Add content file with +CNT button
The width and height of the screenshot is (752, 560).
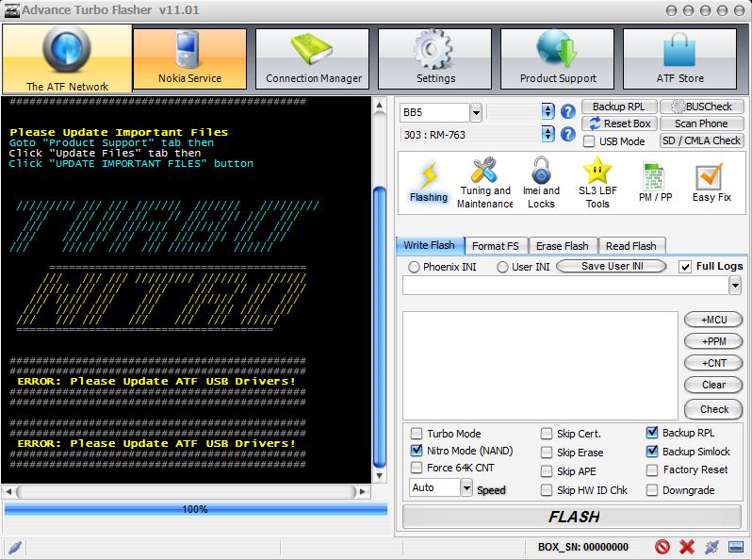[x=713, y=363]
